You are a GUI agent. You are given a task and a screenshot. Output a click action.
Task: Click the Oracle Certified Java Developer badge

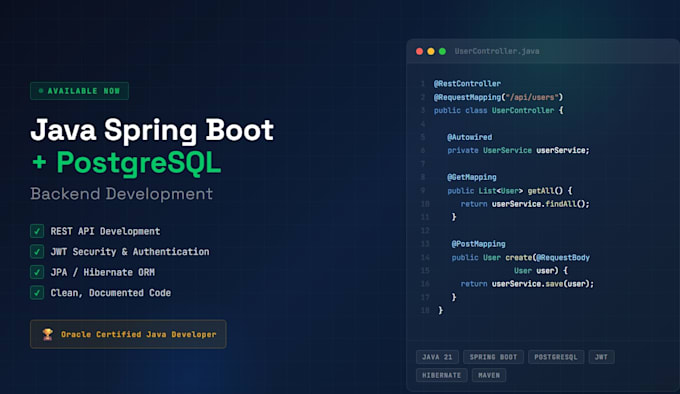point(128,334)
